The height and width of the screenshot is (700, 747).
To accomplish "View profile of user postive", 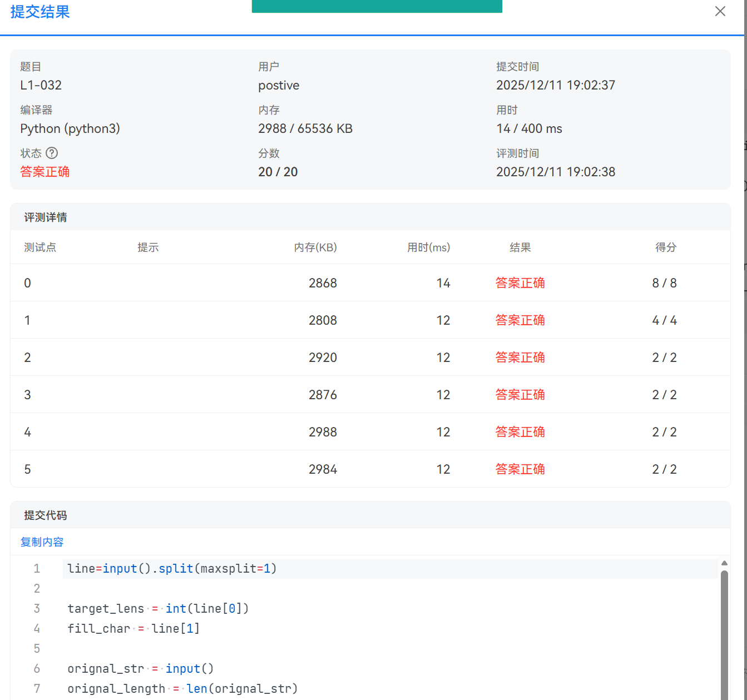I will pos(278,85).
